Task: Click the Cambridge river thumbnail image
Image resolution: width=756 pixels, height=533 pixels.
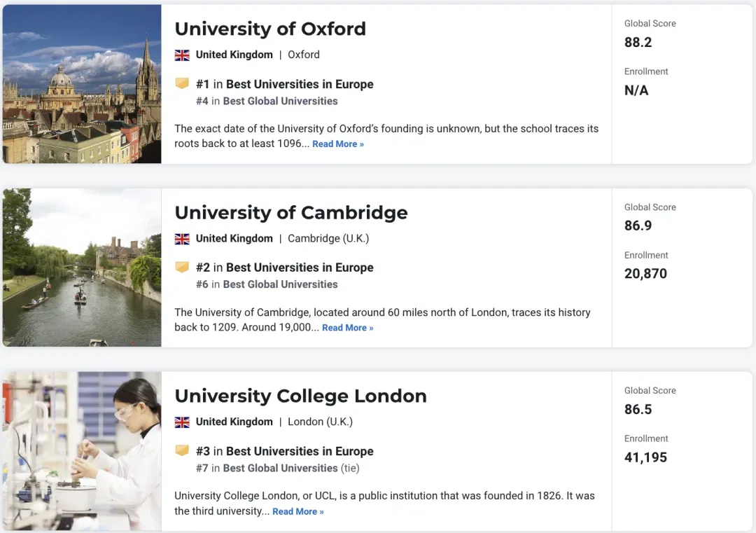Action: [x=82, y=268]
